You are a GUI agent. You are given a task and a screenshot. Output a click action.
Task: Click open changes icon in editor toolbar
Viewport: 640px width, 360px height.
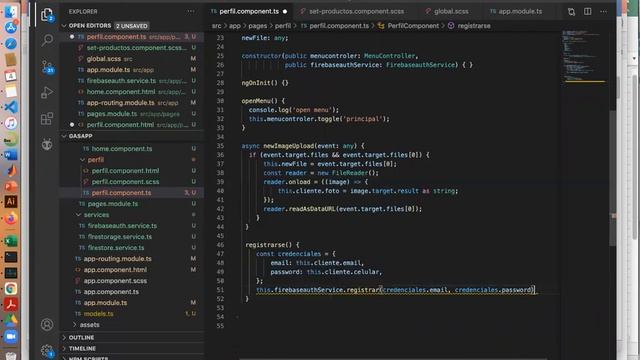[x=571, y=11]
